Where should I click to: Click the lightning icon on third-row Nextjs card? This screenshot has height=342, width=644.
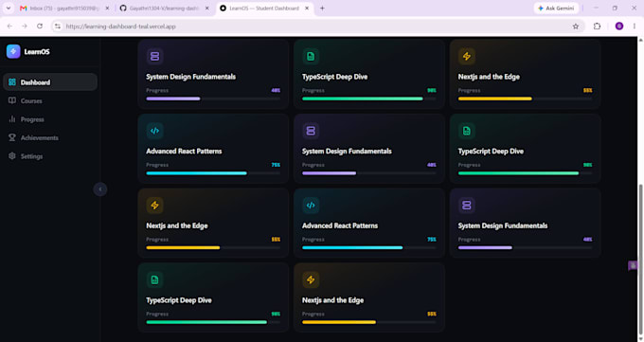154,206
